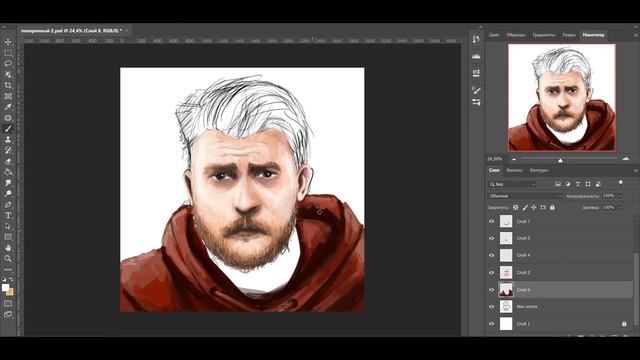Filter layers by type layers icon
Image resolution: width=640 pixels, height=360 pixels.
[578, 184]
